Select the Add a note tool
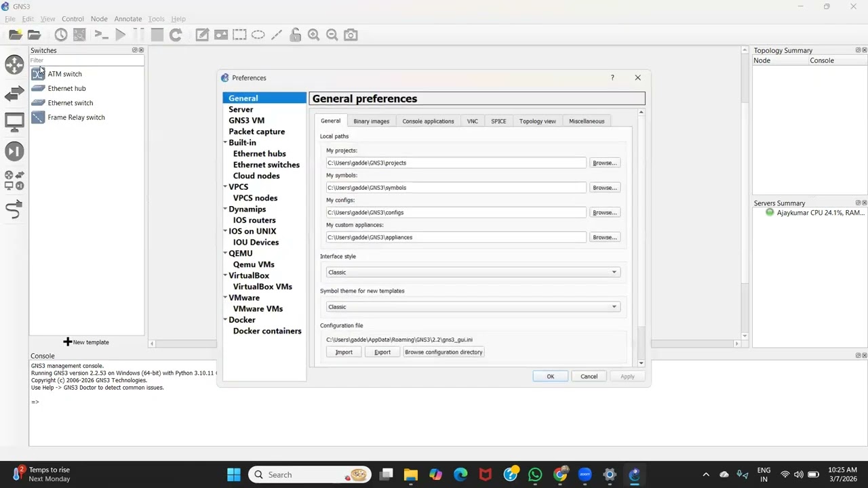Viewport: 868px width, 488px height. (202, 35)
